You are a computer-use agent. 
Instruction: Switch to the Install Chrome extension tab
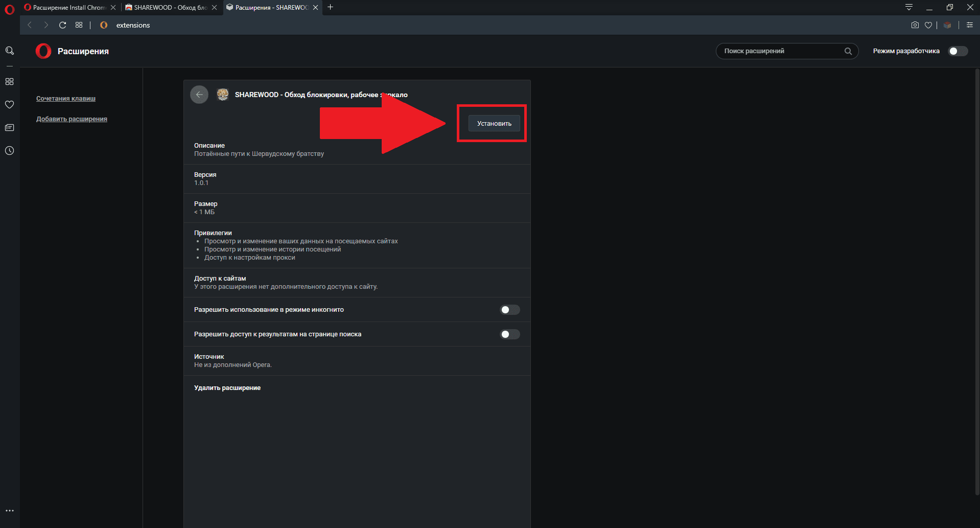pos(66,7)
